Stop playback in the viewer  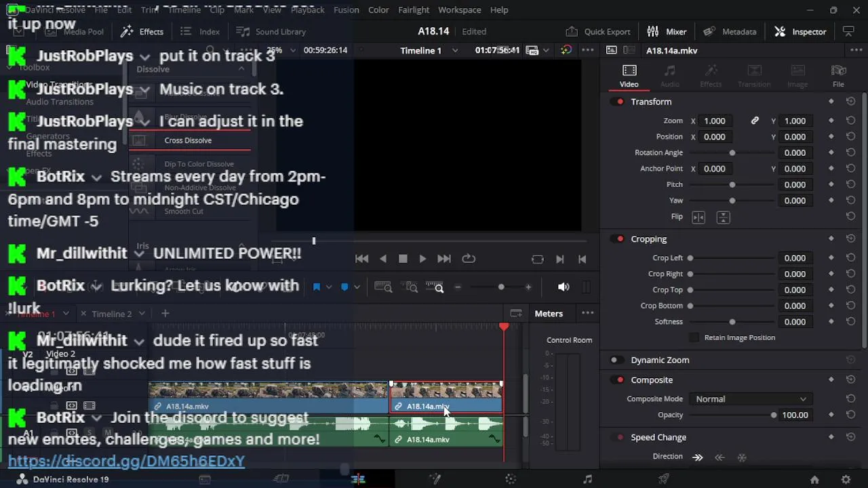pyautogui.click(x=403, y=259)
